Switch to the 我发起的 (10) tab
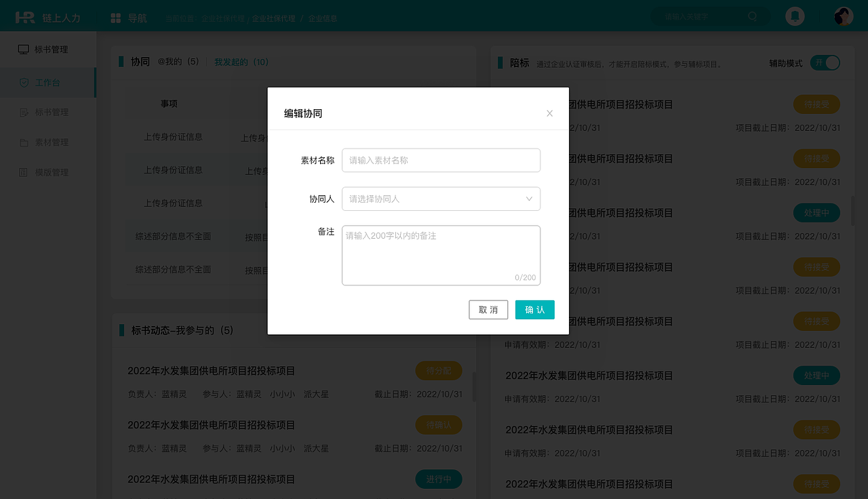This screenshot has width=868, height=499. (x=241, y=61)
